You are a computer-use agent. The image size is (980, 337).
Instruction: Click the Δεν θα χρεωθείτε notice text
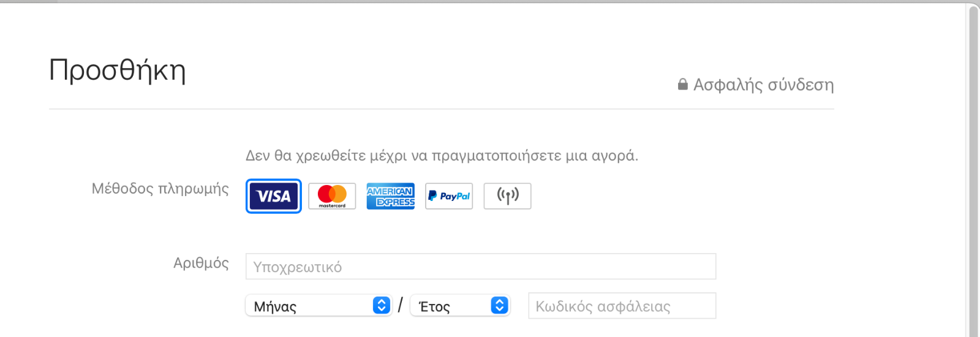tap(442, 156)
